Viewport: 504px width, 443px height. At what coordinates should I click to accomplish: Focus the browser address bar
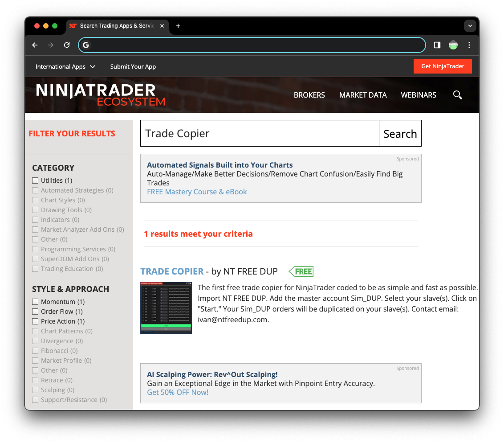pos(252,45)
